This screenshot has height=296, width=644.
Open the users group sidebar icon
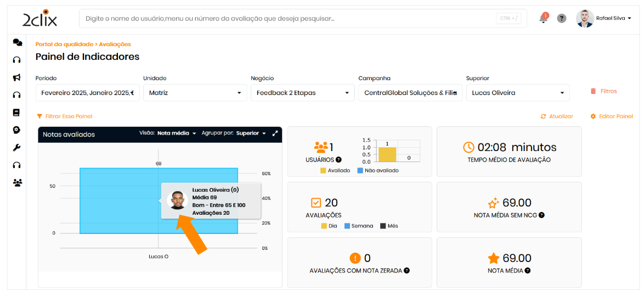[x=17, y=182]
